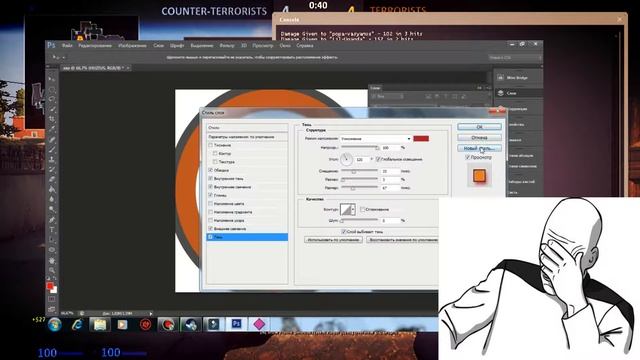
Task: Expand document info arrow in status bar
Action: point(151,313)
